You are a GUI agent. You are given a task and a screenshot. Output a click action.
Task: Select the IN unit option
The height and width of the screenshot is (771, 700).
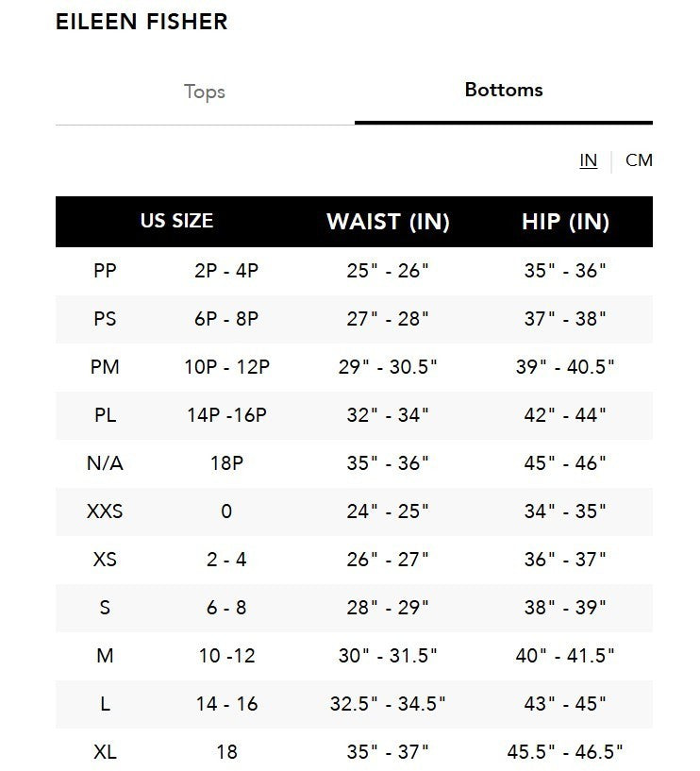pos(588,159)
